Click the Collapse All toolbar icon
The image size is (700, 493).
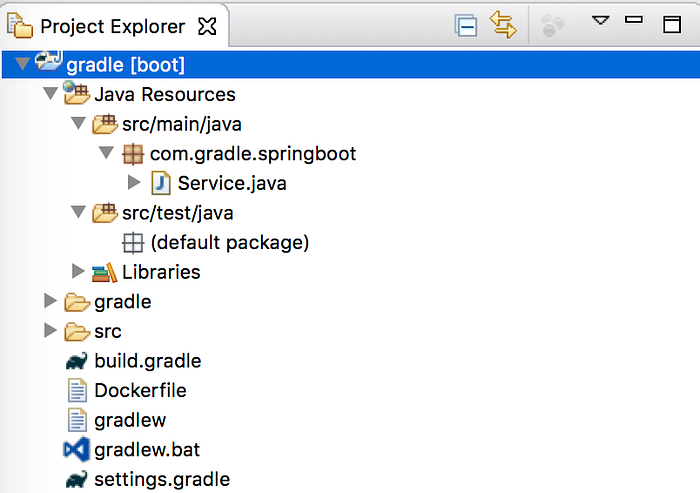[466, 25]
